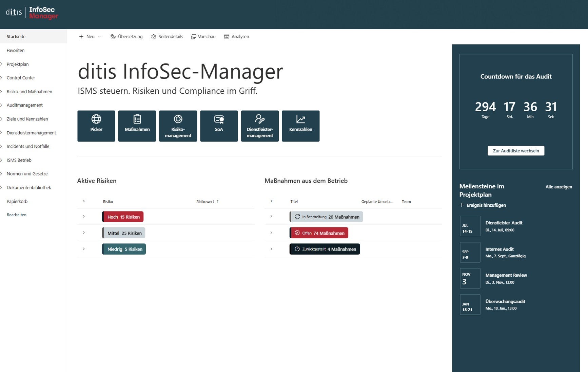Open the Kennzahlen tile
588x372 pixels.
coord(301,126)
